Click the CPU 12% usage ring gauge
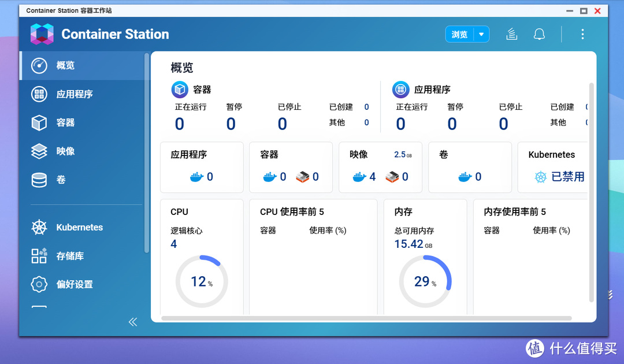This screenshot has width=624, height=364. (x=201, y=281)
